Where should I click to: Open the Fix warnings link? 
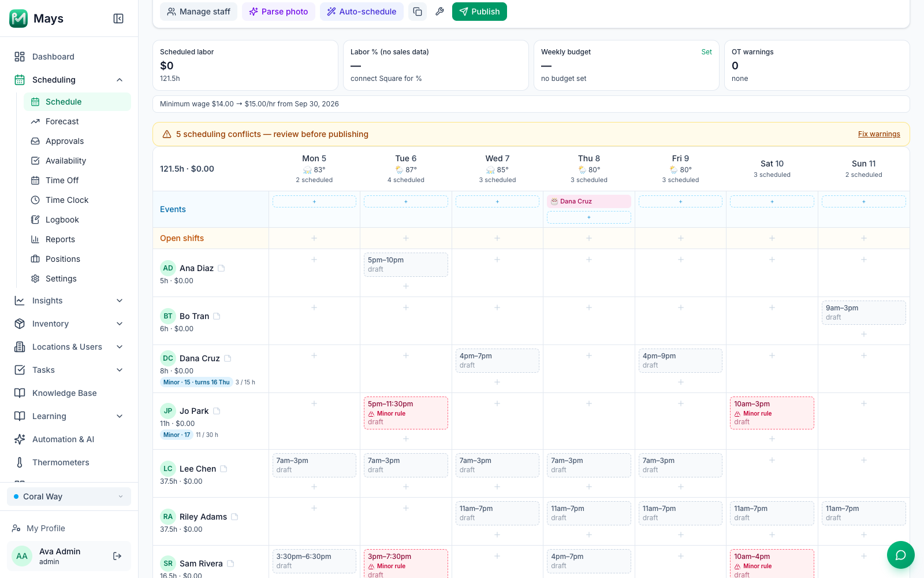[879, 134]
